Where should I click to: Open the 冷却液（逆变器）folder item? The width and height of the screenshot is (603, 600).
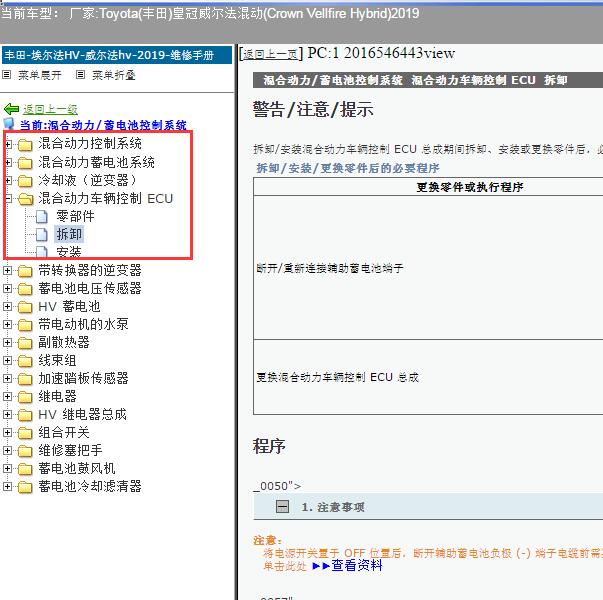(x=88, y=180)
